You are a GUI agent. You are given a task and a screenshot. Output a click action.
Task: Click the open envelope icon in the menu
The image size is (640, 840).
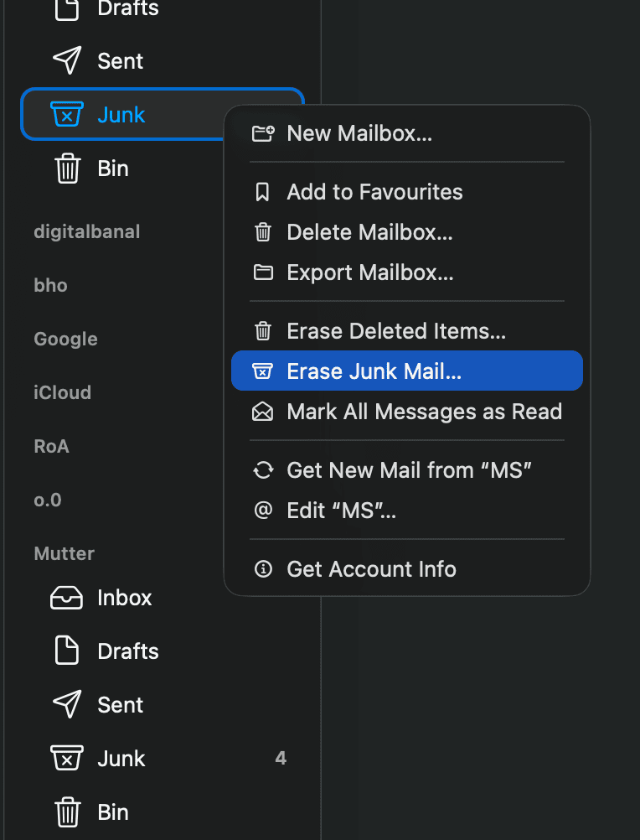[x=263, y=412]
